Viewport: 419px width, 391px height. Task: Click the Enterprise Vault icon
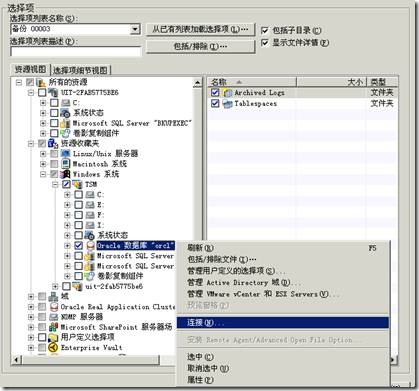pyautogui.click(x=53, y=348)
